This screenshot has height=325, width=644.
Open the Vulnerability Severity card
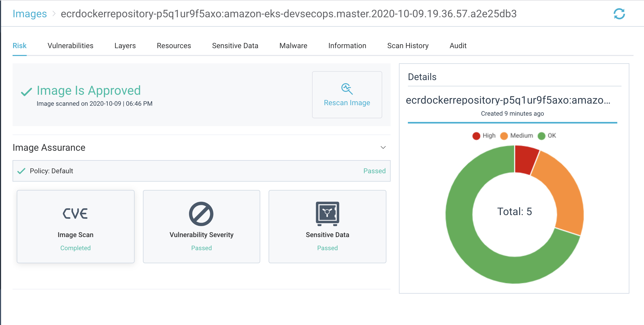(202, 227)
